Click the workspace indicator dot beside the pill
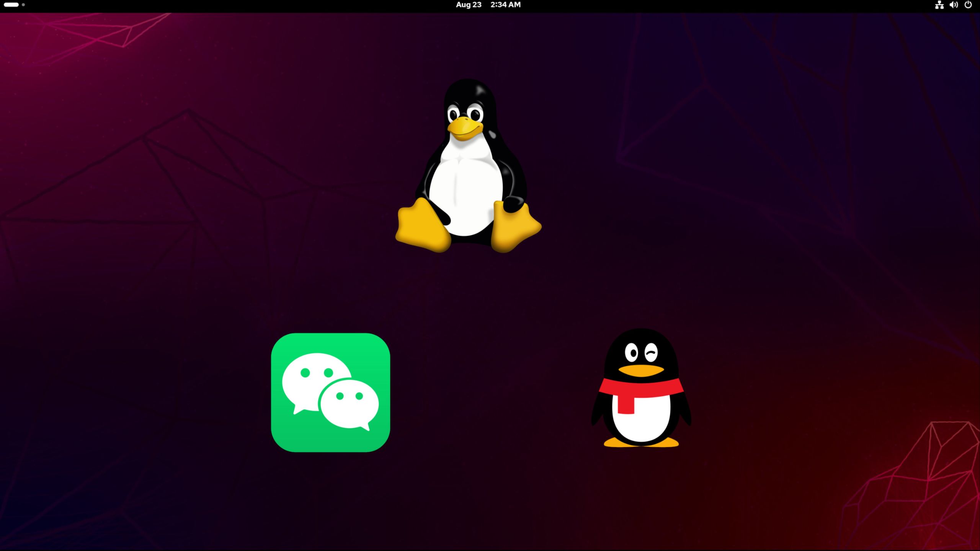 pos(24,5)
